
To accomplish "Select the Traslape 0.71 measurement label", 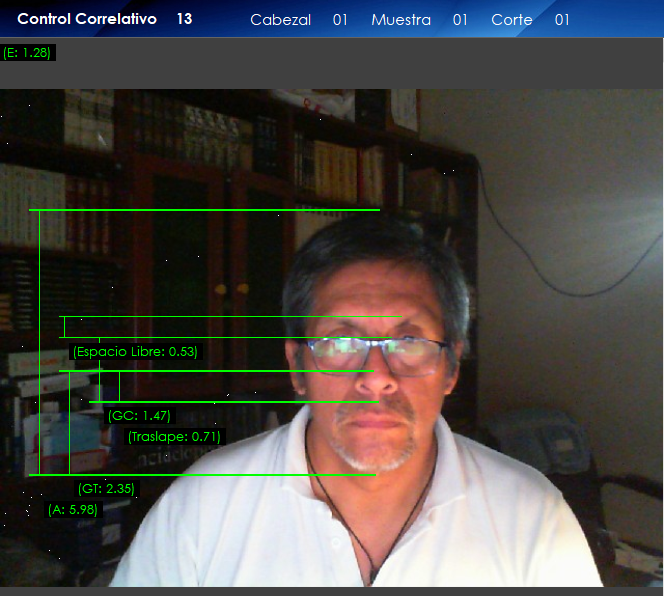I will (x=174, y=436).
